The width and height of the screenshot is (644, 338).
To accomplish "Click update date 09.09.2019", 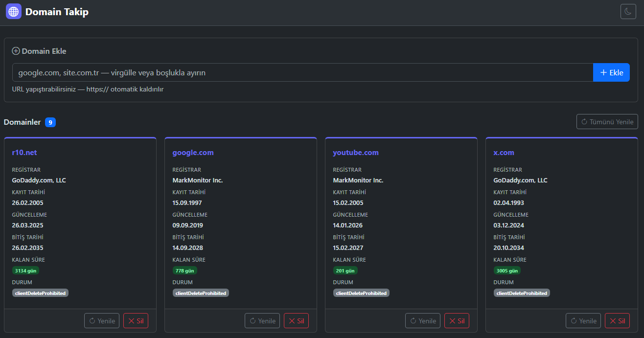I will pos(188,225).
